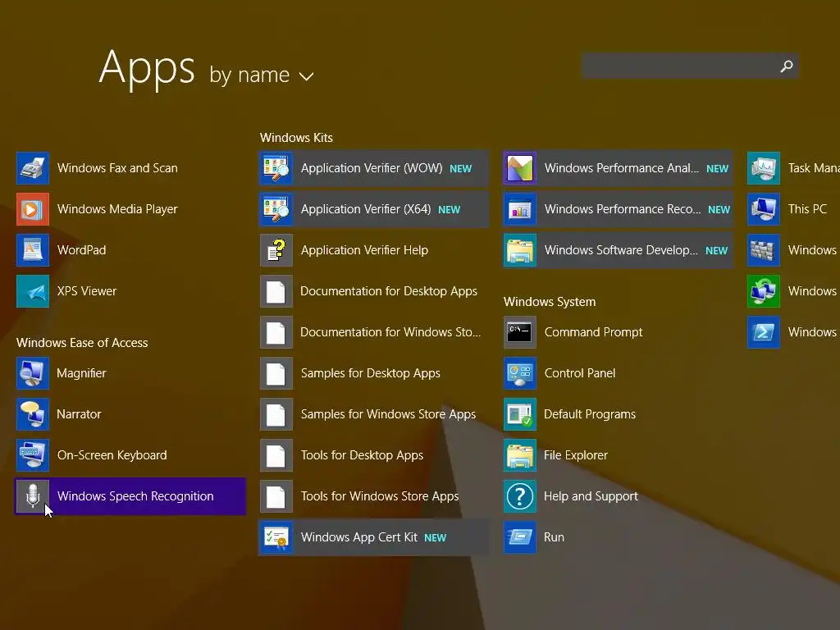Click the Windows Speech Recognition label
The height and width of the screenshot is (630, 840).
click(x=135, y=496)
